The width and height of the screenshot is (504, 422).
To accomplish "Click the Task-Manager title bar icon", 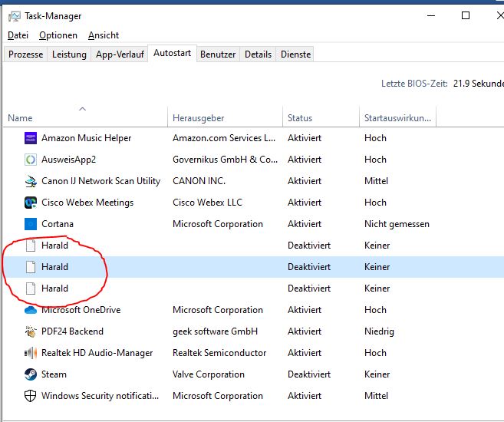I will 15,16.
